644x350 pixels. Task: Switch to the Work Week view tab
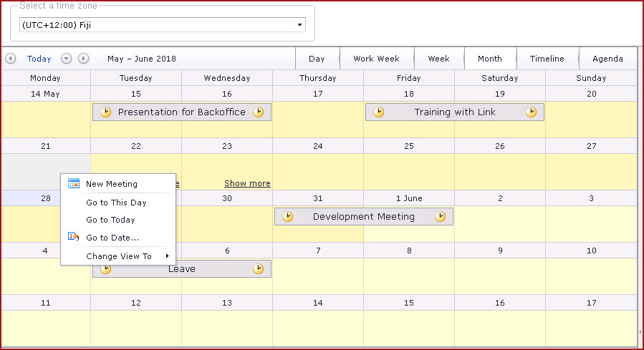coord(376,59)
